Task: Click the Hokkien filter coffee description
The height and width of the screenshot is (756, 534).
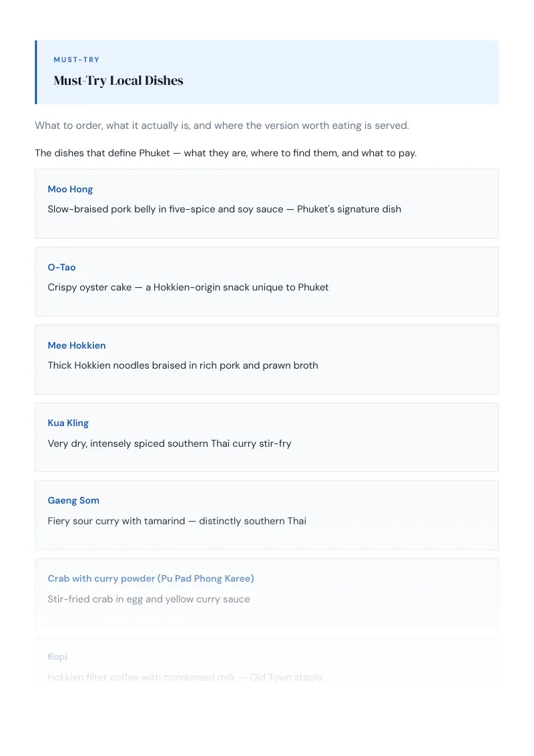Action: [185, 677]
